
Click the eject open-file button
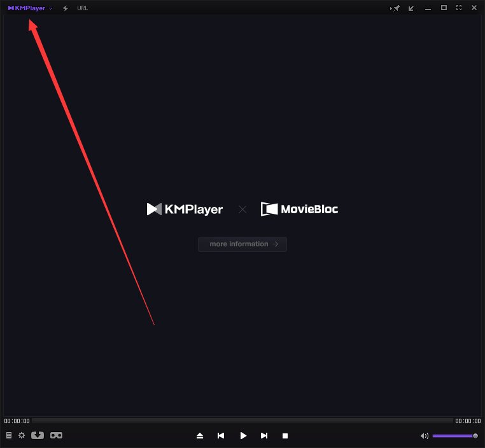pyautogui.click(x=200, y=436)
